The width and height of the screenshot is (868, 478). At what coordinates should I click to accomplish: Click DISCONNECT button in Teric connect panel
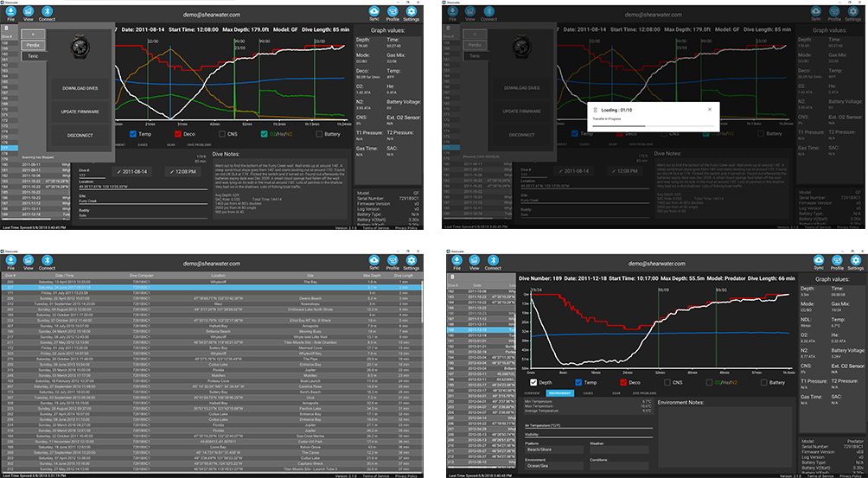80,135
